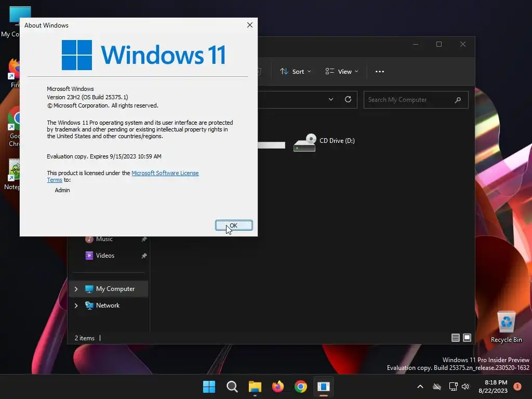Unpin Videos using its pin icon
Image resolution: width=532 pixels, height=399 pixels.
pos(144,256)
